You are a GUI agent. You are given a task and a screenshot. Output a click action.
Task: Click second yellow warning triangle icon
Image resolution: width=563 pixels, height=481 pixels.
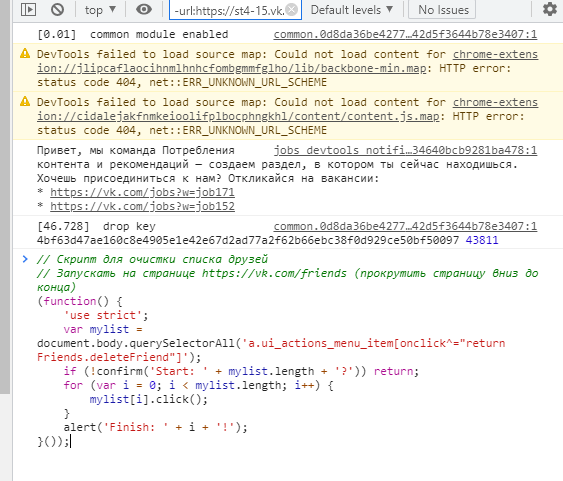25,102
